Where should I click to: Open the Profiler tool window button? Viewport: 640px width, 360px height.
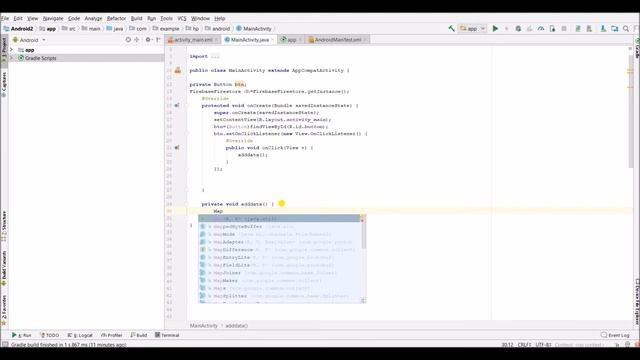(112, 335)
